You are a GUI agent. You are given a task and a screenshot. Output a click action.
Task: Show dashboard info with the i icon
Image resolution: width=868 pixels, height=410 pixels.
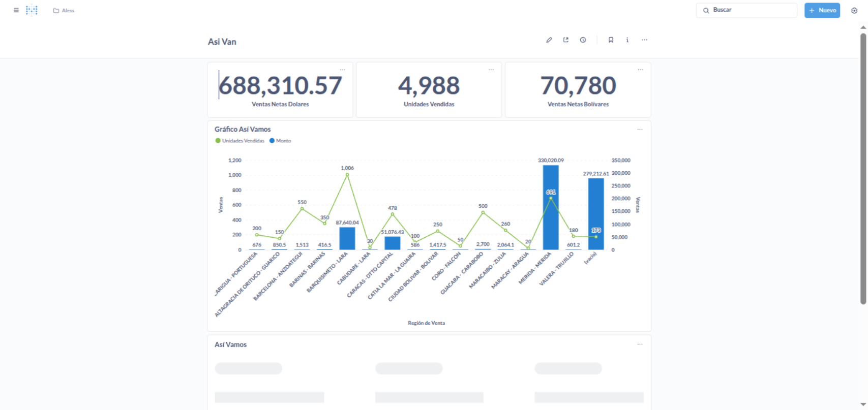click(x=627, y=40)
